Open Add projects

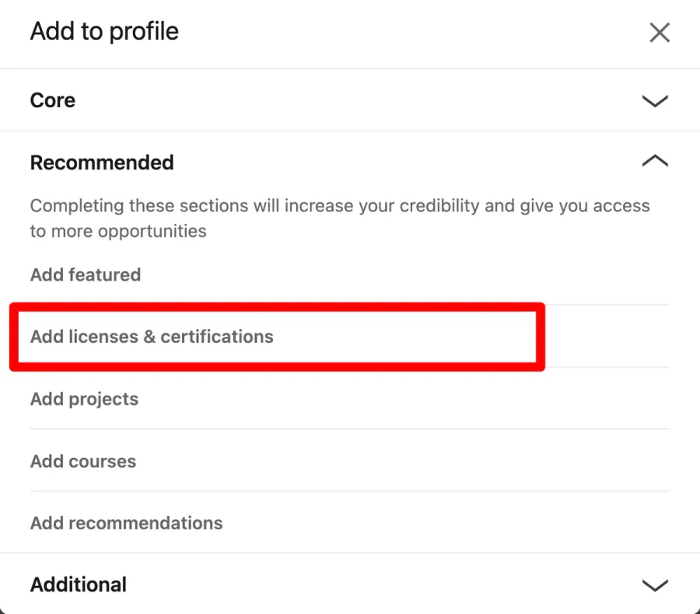(x=84, y=399)
